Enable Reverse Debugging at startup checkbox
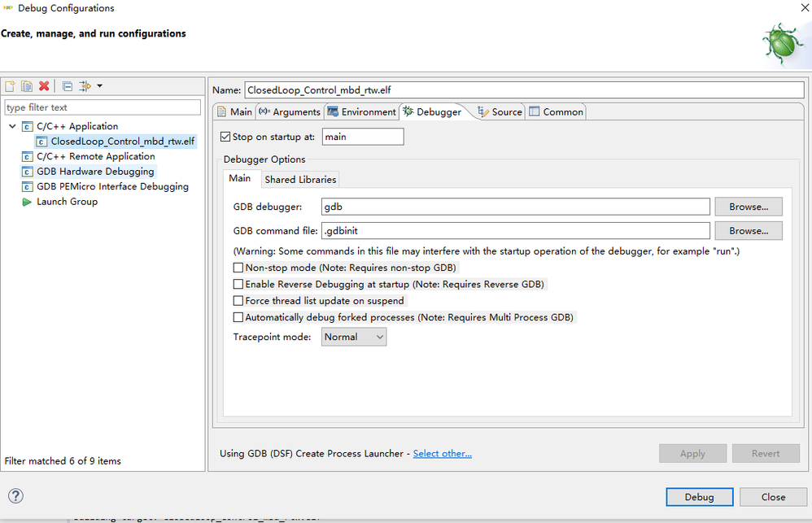The width and height of the screenshot is (812, 523). coord(238,285)
